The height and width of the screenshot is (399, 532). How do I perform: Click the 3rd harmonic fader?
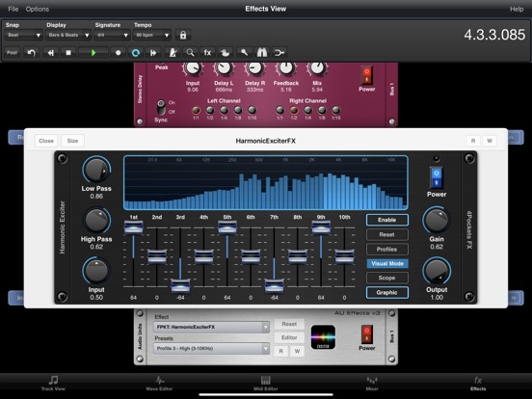180,286
